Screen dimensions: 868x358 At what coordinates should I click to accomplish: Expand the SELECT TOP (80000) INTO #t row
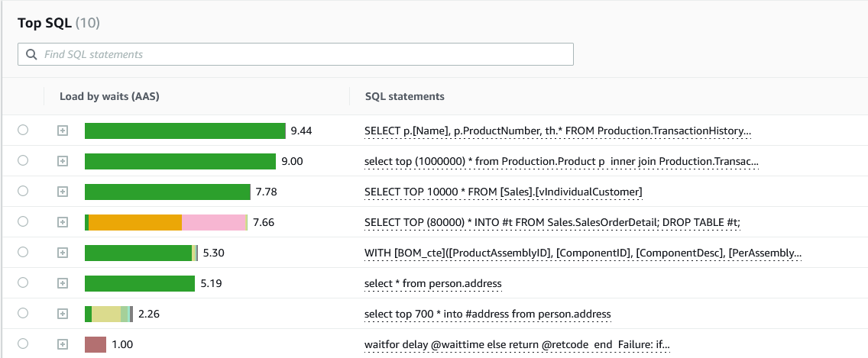[63, 222]
